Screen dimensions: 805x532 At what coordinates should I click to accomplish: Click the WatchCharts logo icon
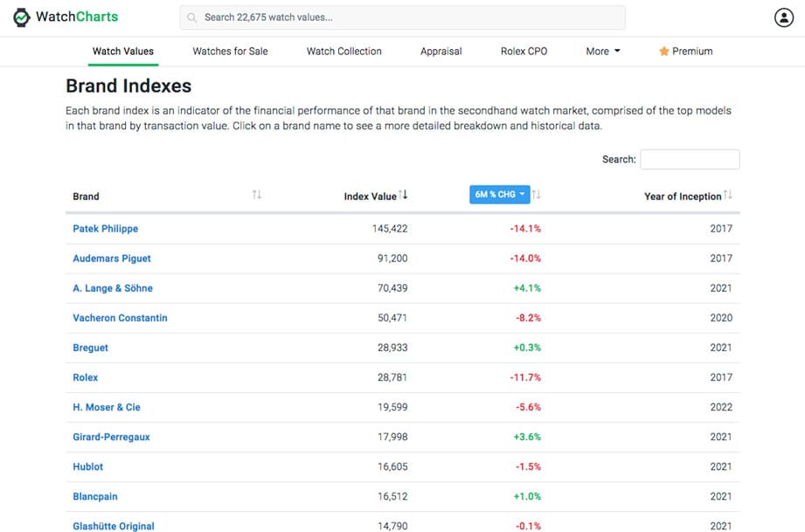tap(22, 17)
